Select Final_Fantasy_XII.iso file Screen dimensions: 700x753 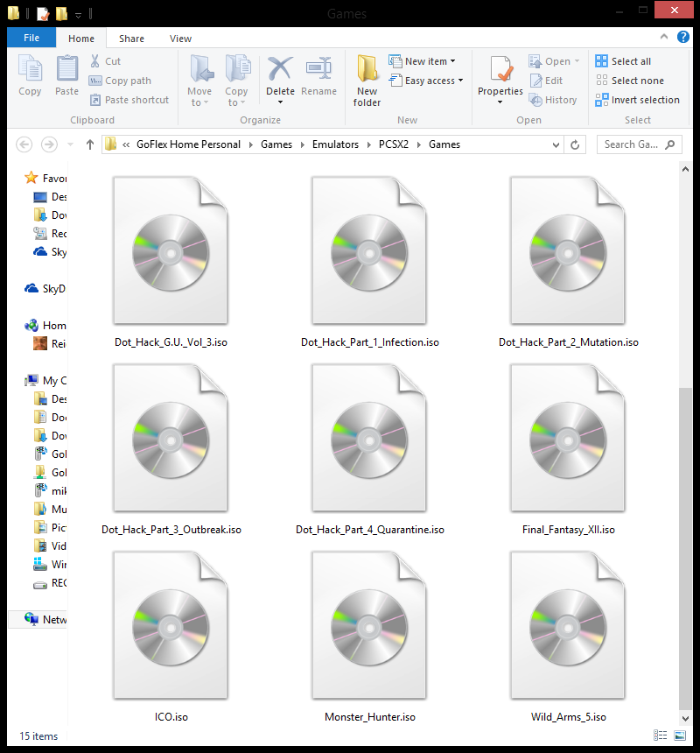point(569,449)
